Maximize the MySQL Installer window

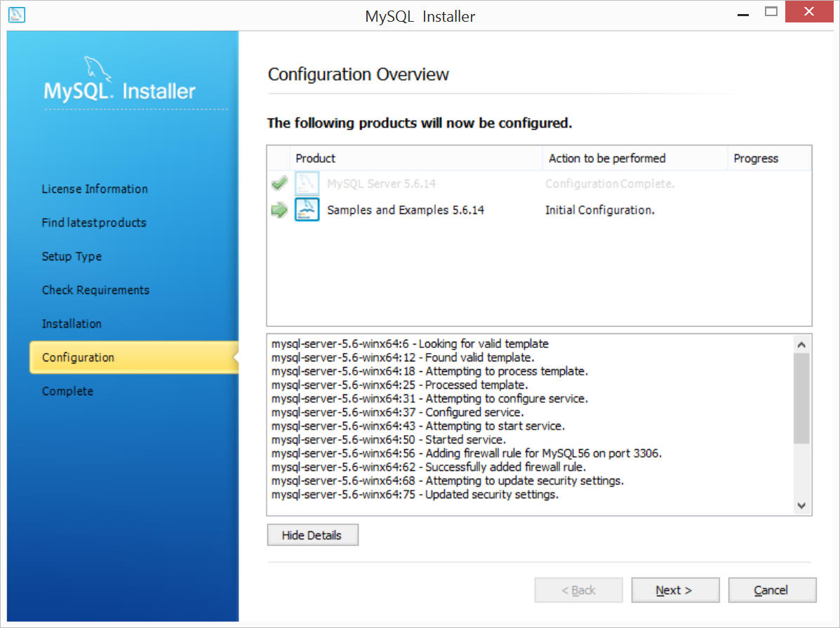click(771, 12)
